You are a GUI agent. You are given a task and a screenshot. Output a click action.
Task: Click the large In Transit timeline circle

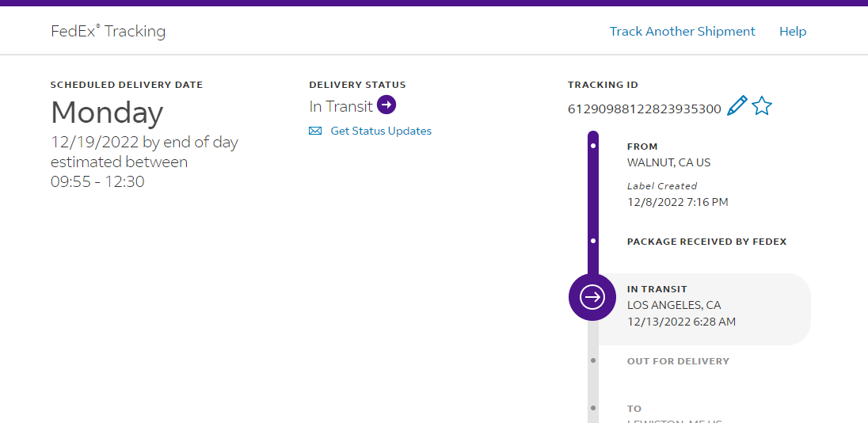592,297
